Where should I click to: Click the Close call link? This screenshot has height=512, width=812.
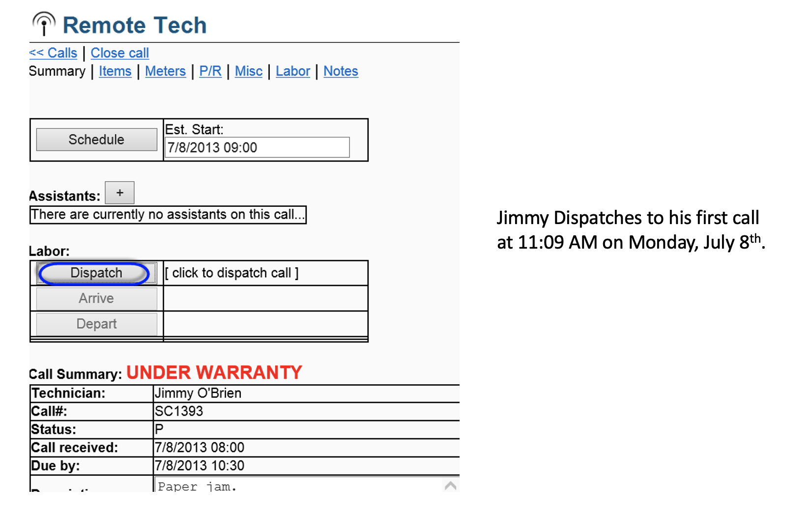pyautogui.click(x=120, y=53)
